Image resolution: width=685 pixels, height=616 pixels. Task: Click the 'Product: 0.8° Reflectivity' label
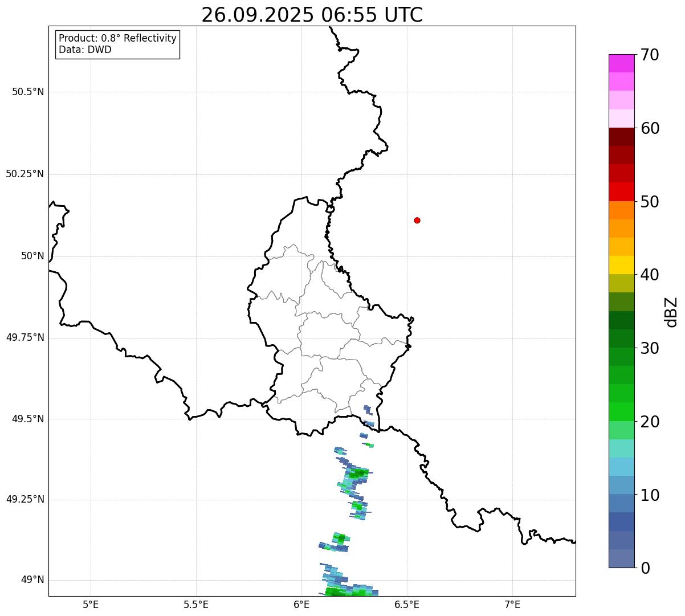click(118, 38)
